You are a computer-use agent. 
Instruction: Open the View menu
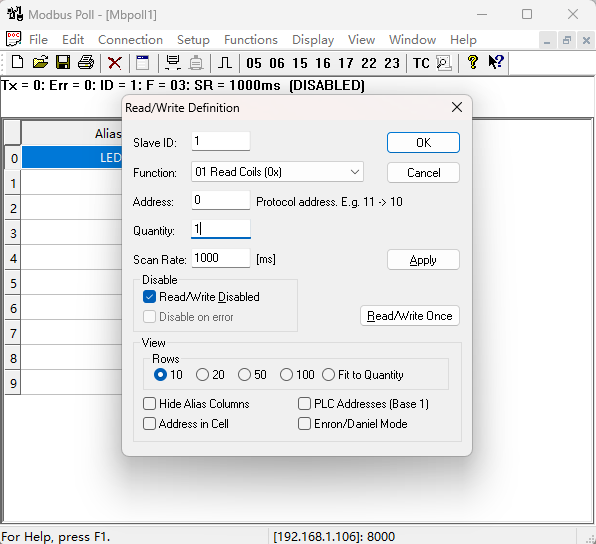coord(361,40)
